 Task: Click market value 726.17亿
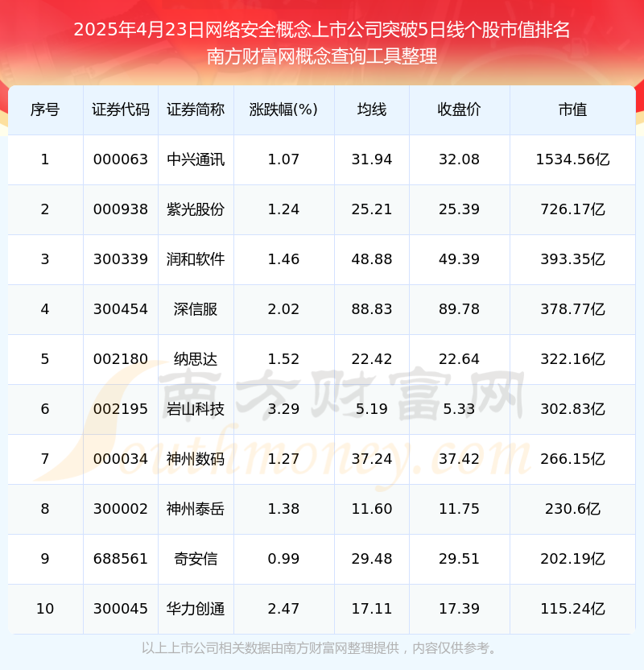[572, 209]
